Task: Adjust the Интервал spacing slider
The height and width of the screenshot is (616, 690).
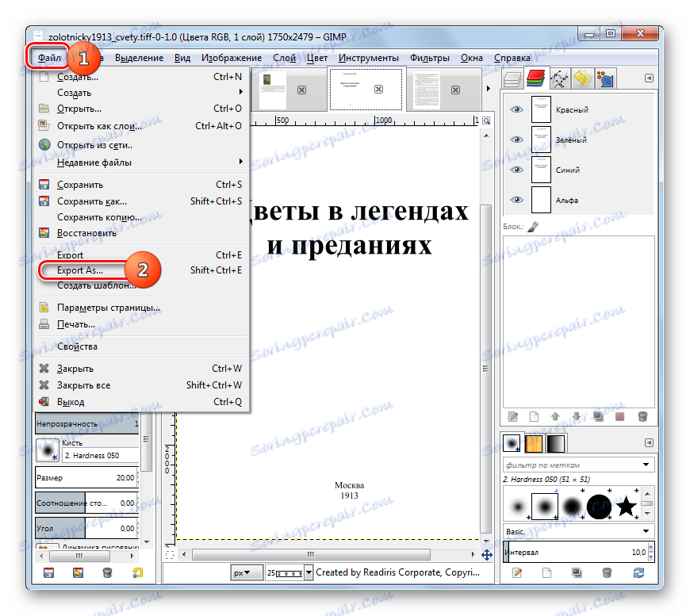Action: coord(578,552)
